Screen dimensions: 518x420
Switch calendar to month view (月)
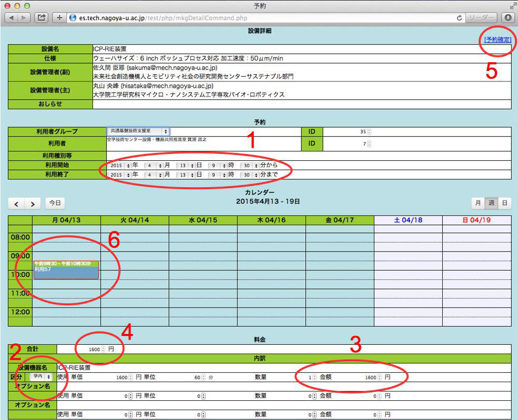pos(477,204)
